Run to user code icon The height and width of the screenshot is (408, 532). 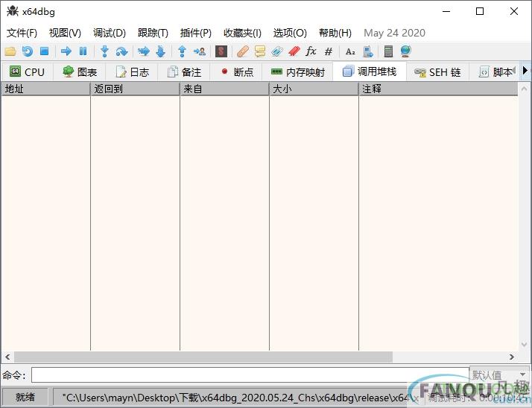(200, 51)
